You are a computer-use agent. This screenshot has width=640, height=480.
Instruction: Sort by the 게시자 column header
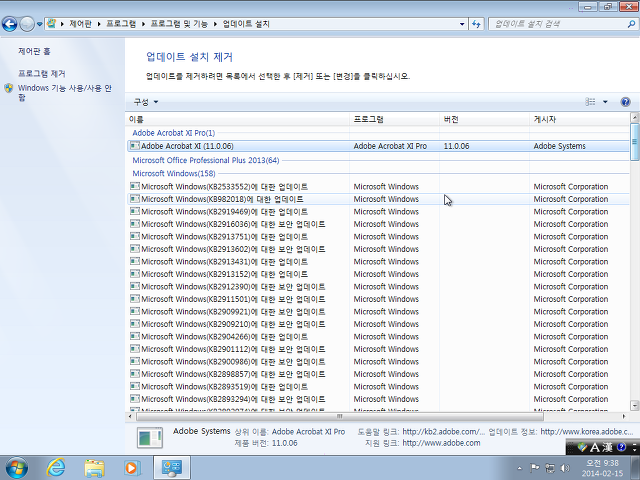(580, 119)
